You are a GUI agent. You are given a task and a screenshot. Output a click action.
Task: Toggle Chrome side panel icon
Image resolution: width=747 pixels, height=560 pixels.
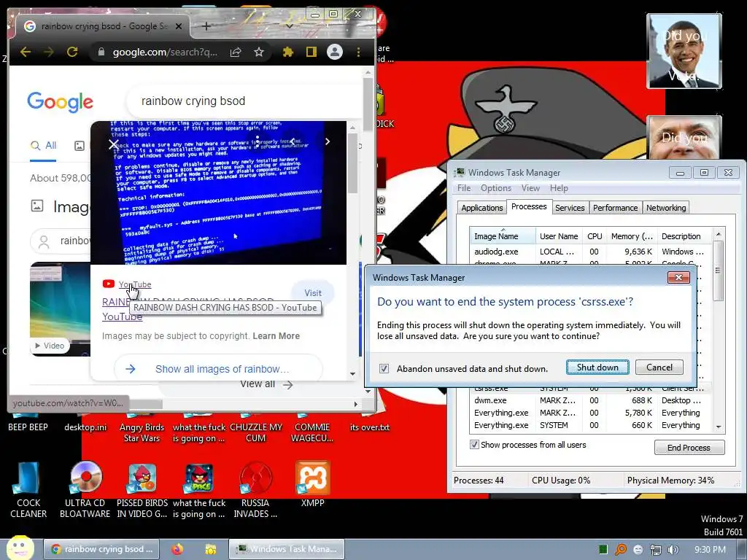click(311, 52)
